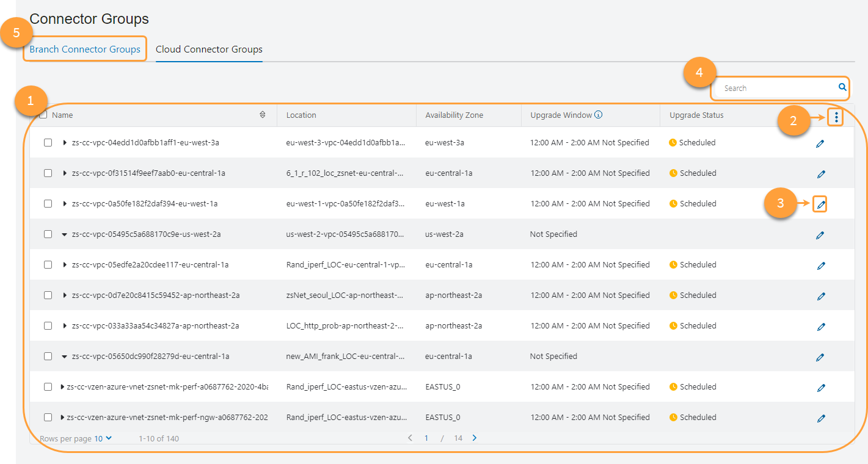Edit zs-cc-vpc-0a50fe182f2daf394-eu-west-1a with the pencil icon
The height and width of the screenshot is (464, 868).
tap(820, 204)
